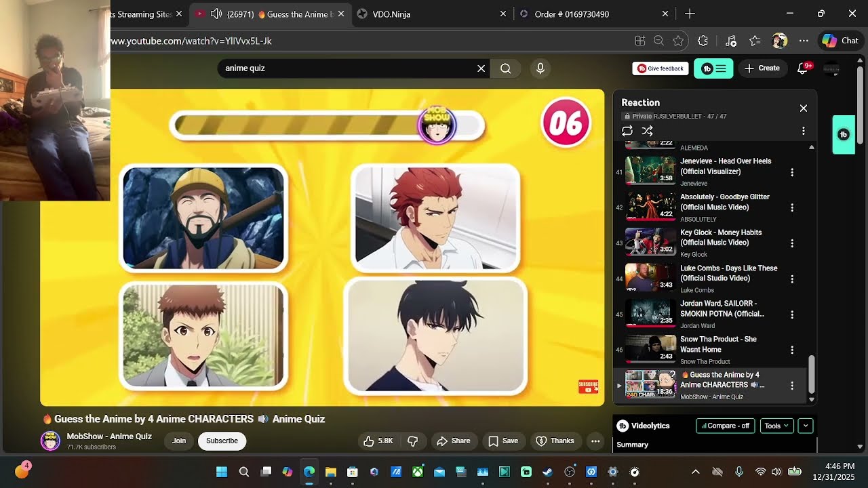Open Windows taskbar search
The height and width of the screenshot is (488, 868).
coord(244,472)
